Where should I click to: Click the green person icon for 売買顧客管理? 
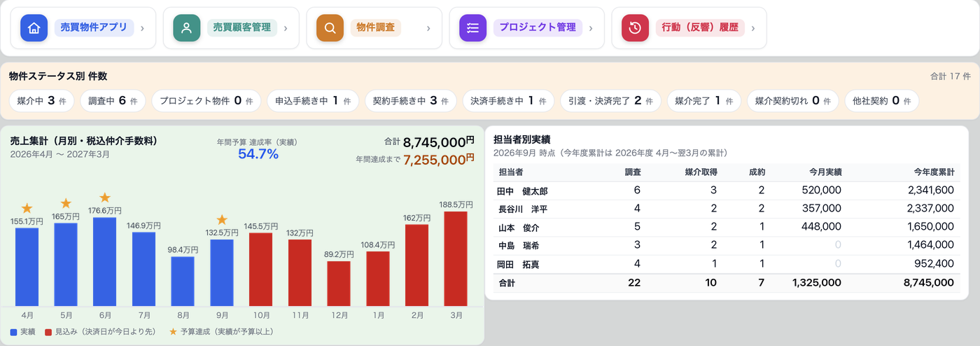tap(186, 28)
